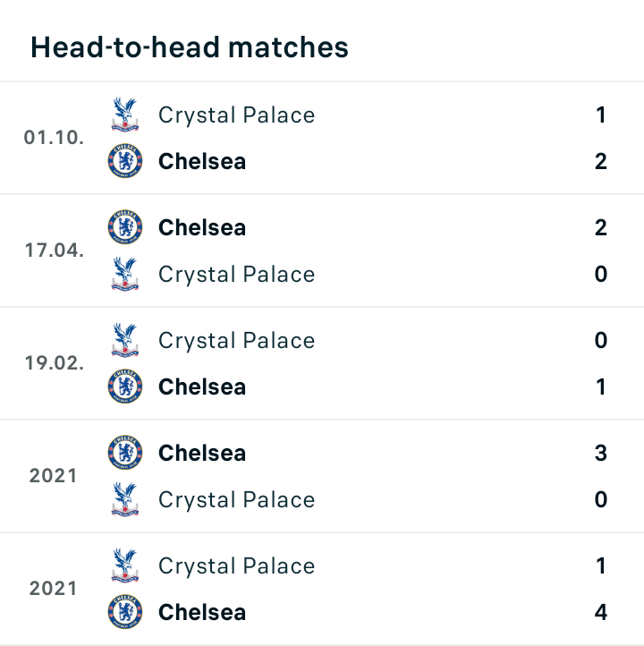This screenshot has height=646, width=644.
Task: Open the Crystal Palace team name in the 01.10. match
Action: coord(237,115)
